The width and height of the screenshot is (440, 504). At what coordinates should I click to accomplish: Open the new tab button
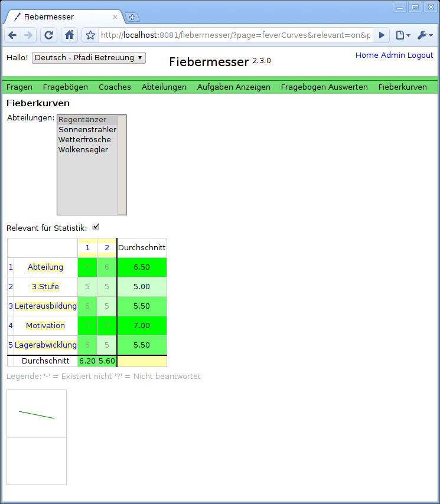point(132,17)
